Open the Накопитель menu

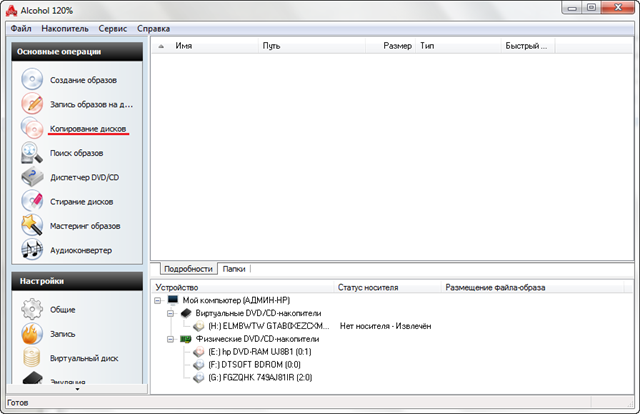click(x=65, y=29)
